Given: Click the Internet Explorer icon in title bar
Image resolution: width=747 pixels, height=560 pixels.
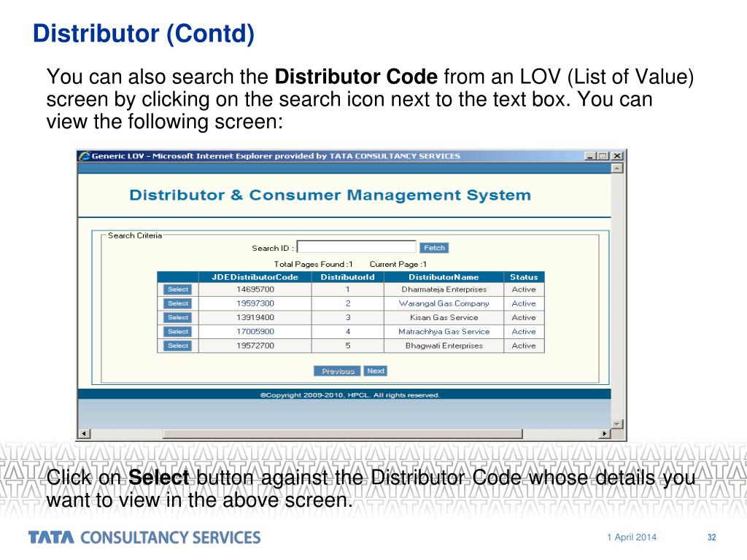Looking at the screenshot, I should pyautogui.click(x=85, y=156).
